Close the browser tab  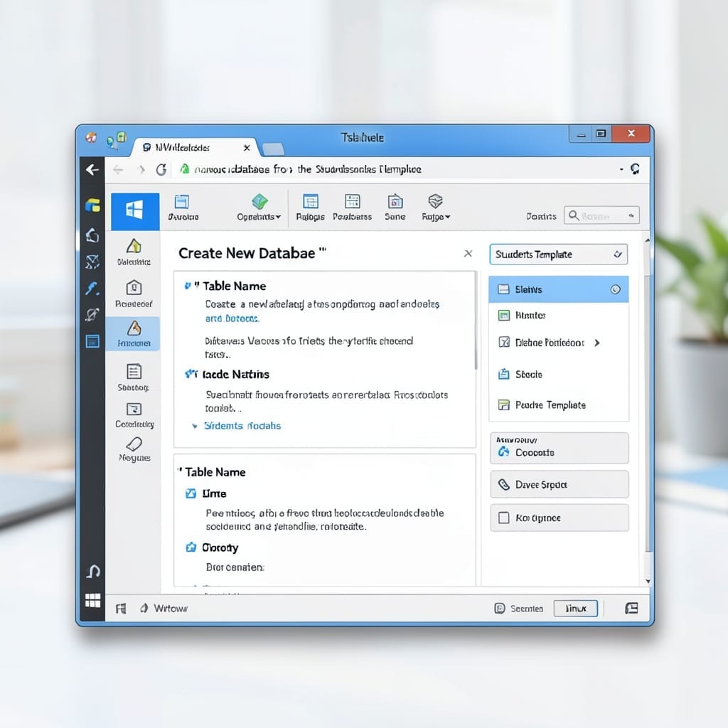[247, 148]
